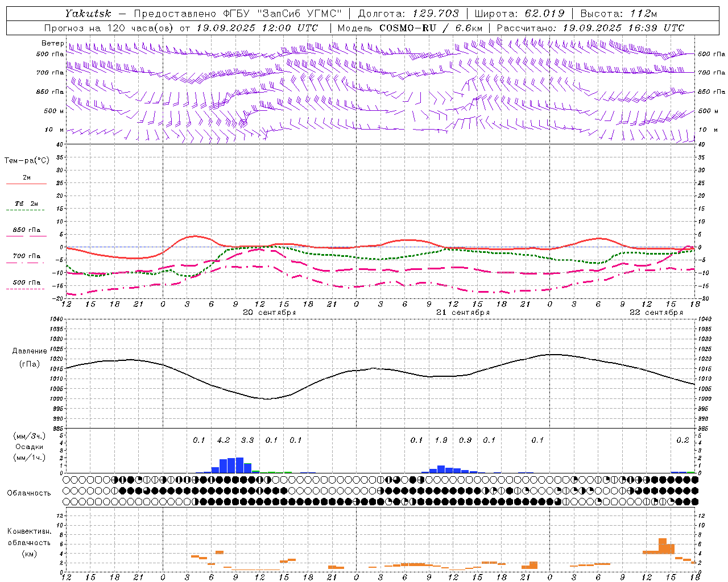Click the "20 сентября" date label
Screen dimensions: 728x582
click(270, 313)
